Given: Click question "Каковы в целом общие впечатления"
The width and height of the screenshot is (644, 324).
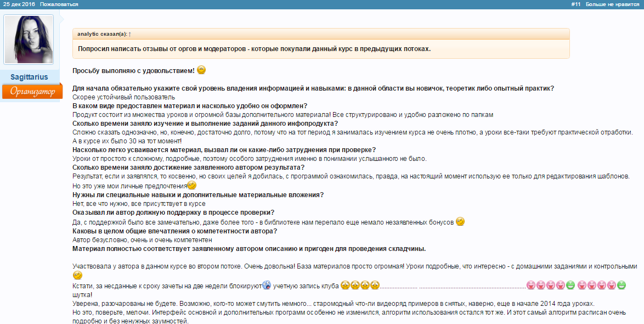Looking at the screenshot, I should [x=175, y=231].
